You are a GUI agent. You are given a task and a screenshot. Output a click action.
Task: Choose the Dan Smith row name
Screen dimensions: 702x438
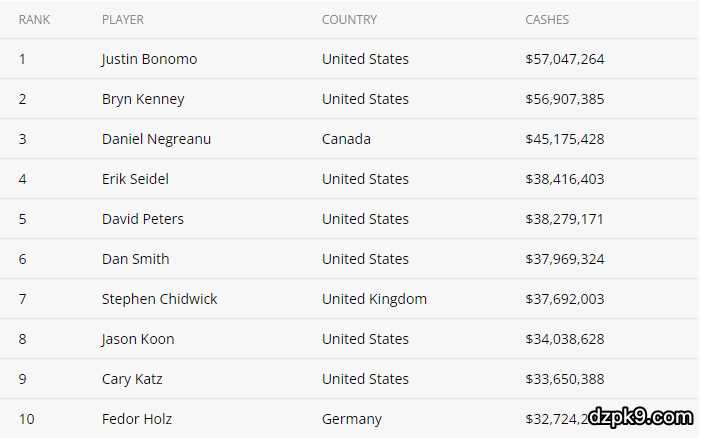tap(135, 259)
